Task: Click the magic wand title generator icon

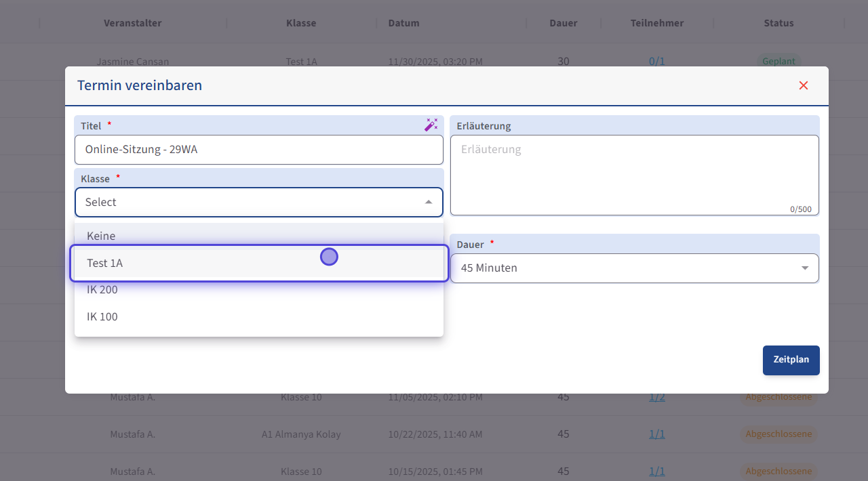Action: pyautogui.click(x=431, y=125)
